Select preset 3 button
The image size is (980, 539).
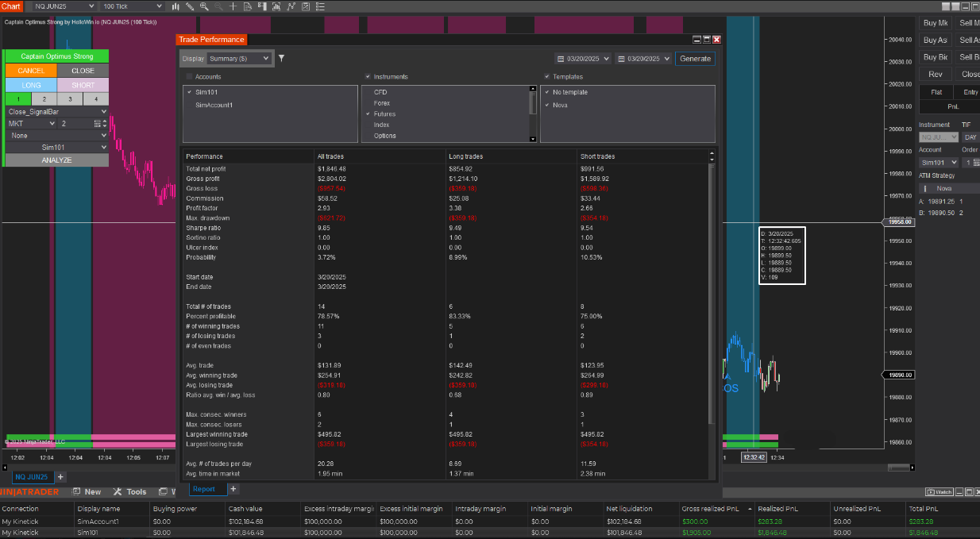coord(70,99)
